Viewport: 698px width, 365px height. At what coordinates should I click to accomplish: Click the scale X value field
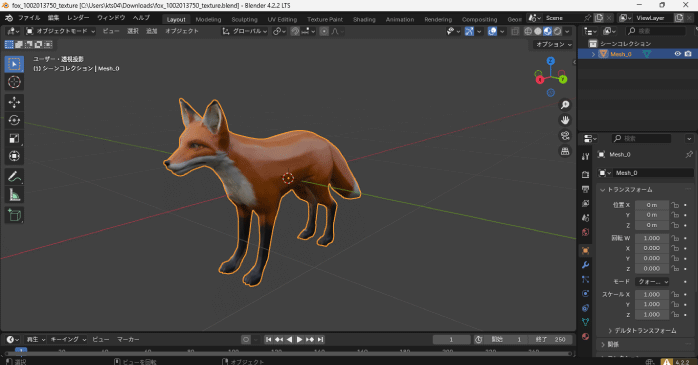click(x=652, y=295)
